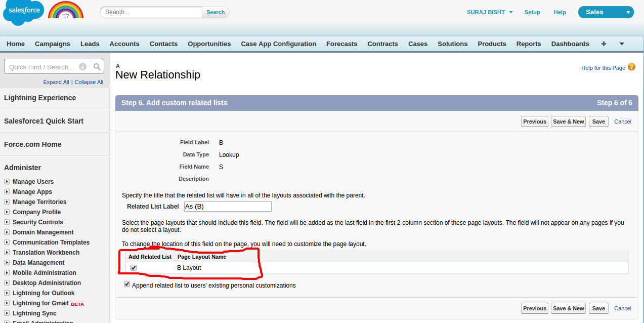Click the Salesforce cloud logo
Viewport: 644px width, 323px height.
coord(23,12)
